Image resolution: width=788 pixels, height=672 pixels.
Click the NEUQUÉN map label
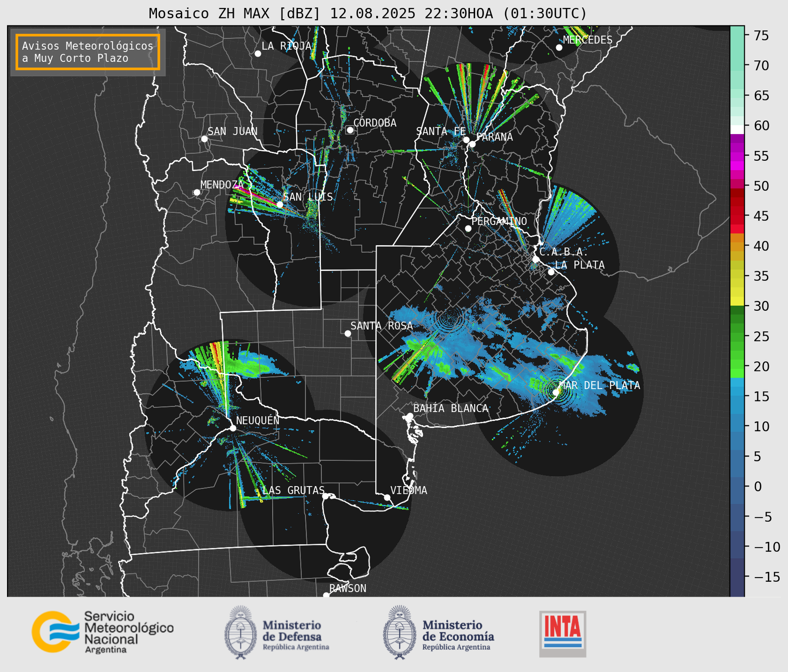[x=258, y=420]
